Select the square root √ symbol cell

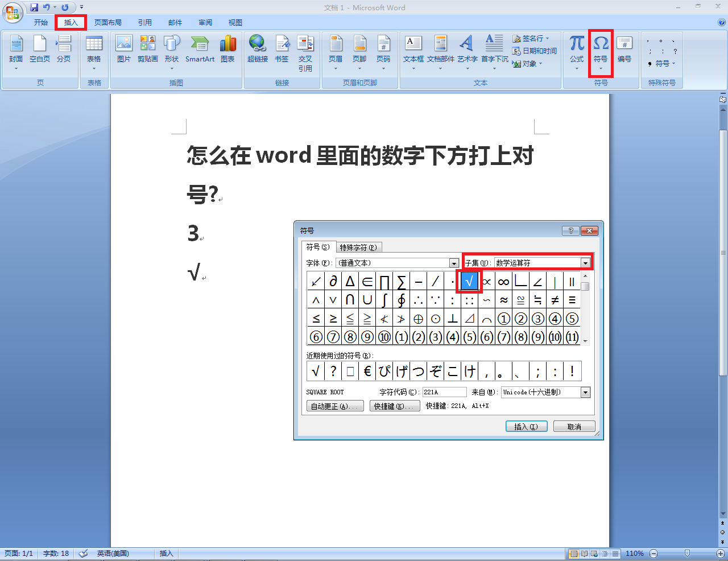(x=469, y=281)
